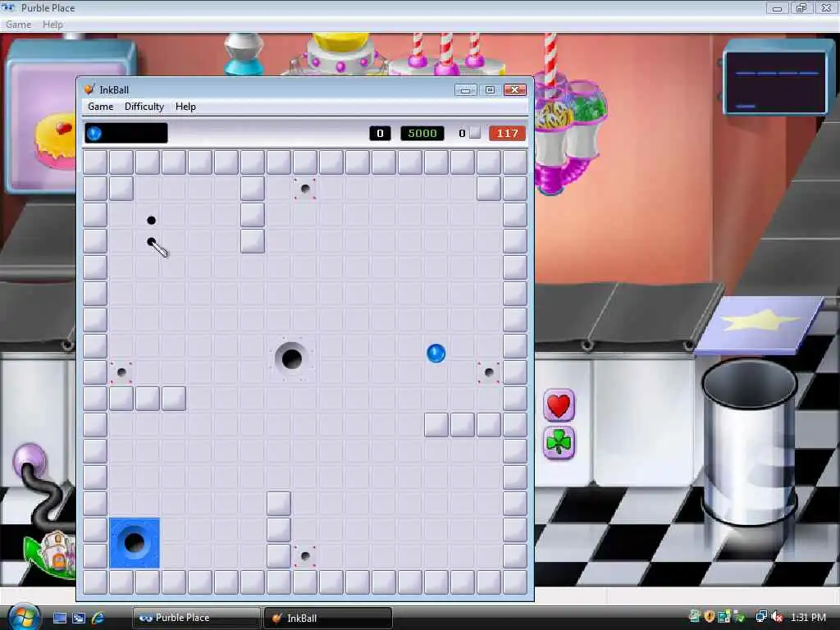Click the 5000 bonus score display
Viewport: 840px width, 630px height.
(x=422, y=134)
